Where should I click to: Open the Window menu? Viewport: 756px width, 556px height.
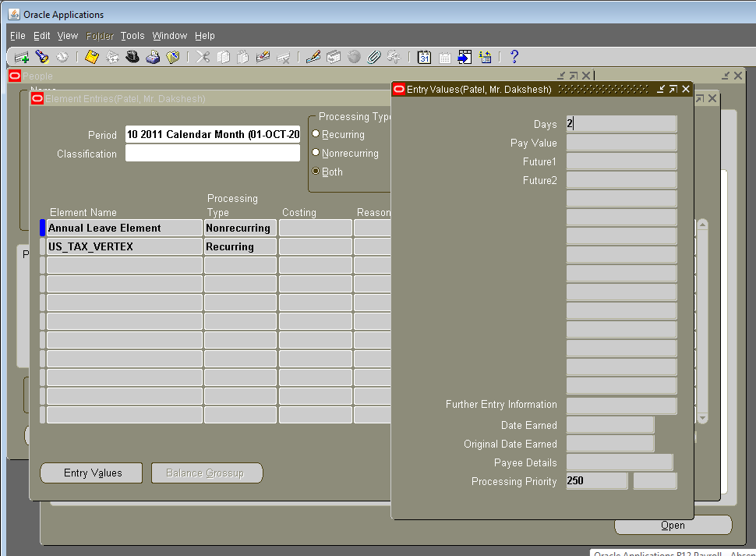170,36
